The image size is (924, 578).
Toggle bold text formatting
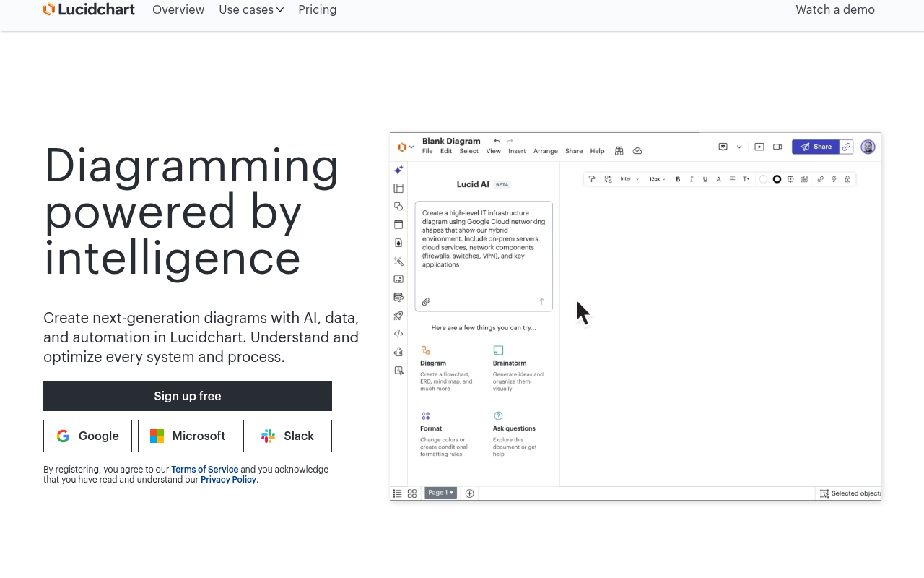(678, 179)
